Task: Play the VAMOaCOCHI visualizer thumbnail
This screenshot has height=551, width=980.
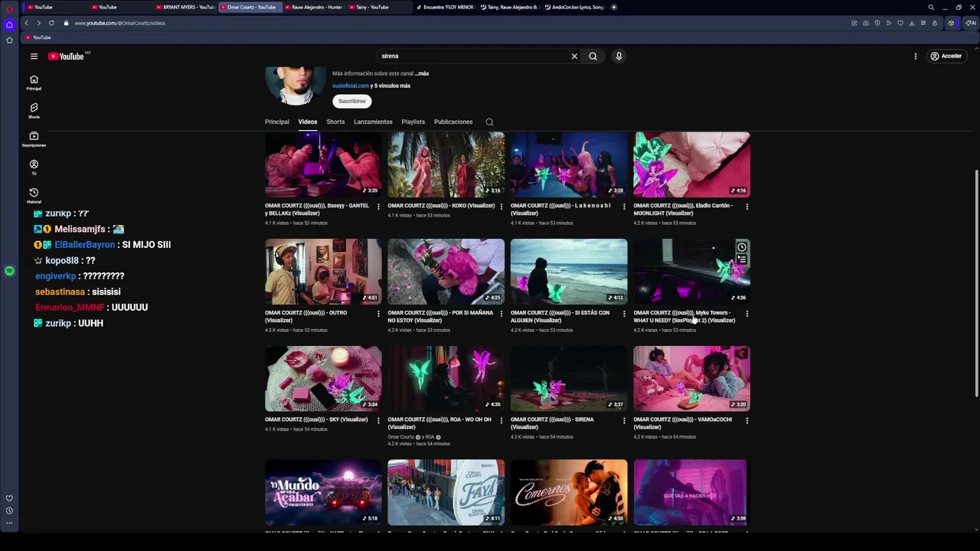Action: [x=691, y=378]
